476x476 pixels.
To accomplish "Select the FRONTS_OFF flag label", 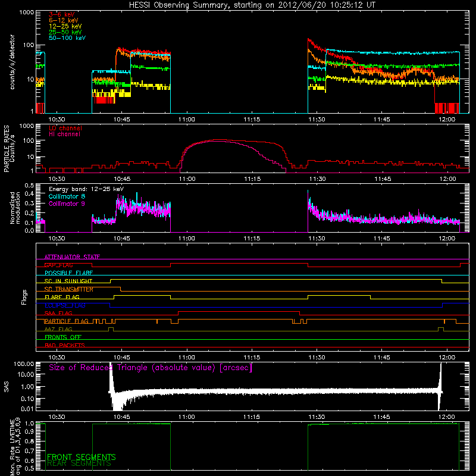I will 63,337.
